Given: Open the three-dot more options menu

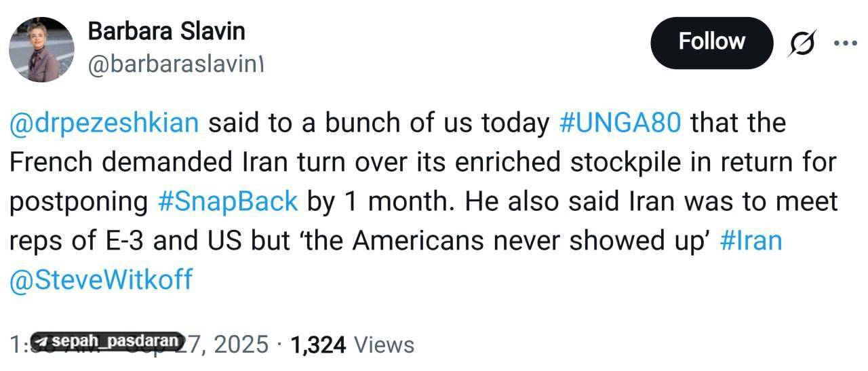Looking at the screenshot, I should point(846,43).
